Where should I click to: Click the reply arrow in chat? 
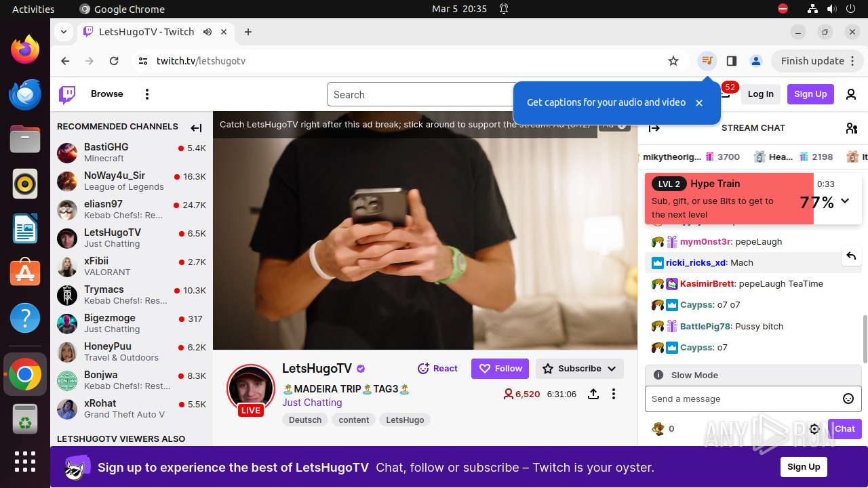coord(851,256)
